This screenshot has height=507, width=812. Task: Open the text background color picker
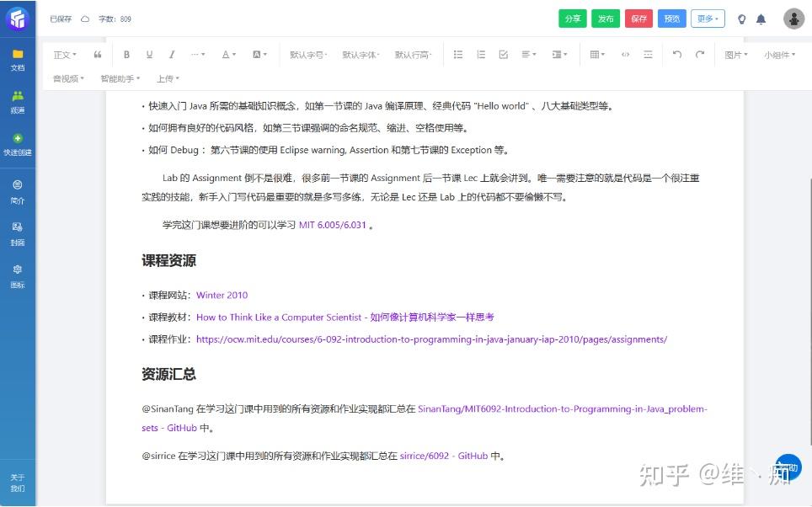point(259,55)
